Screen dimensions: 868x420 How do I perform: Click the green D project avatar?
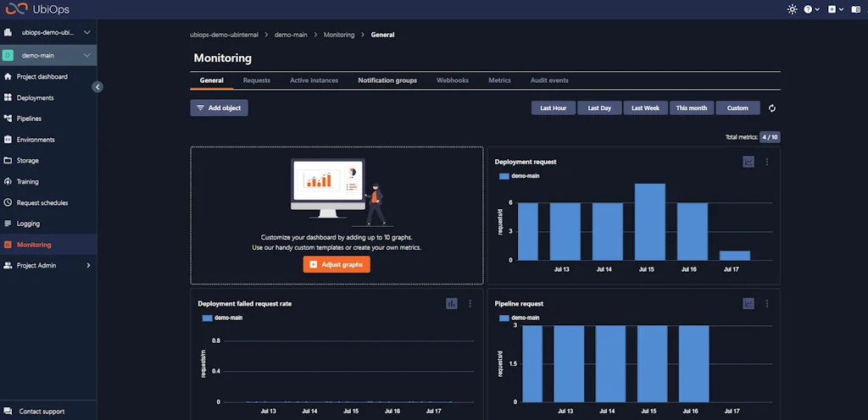(8, 55)
